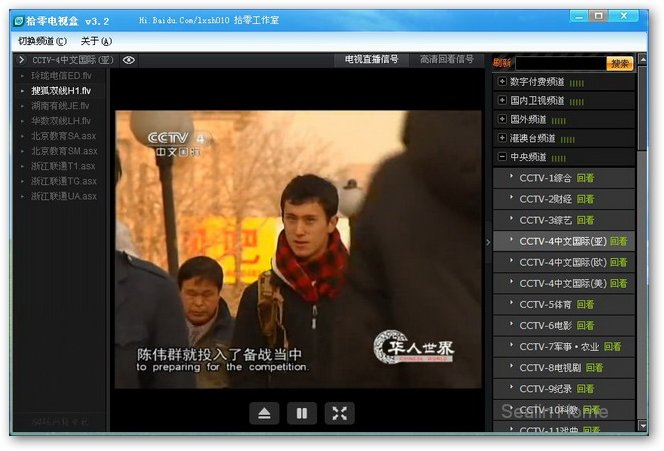Select channel CCTV-7军事·农业
This screenshot has width=664, height=451.
click(559, 347)
